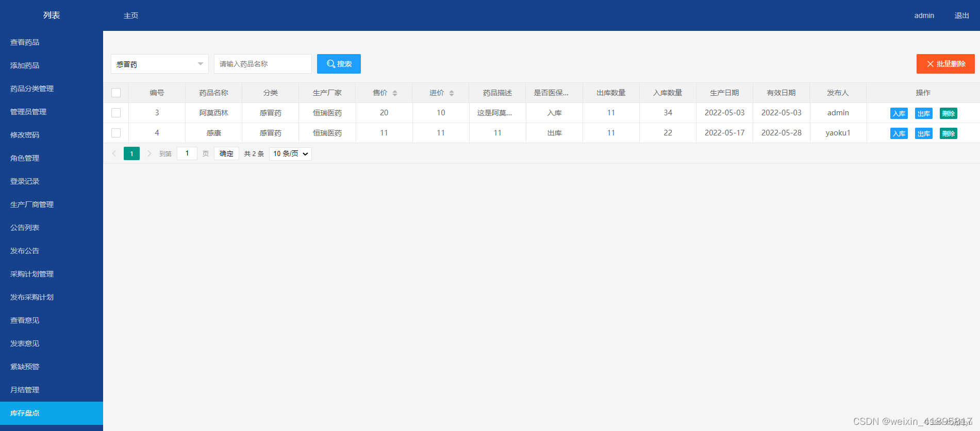Open 登录记录 in the sidebar
The image size is (980, 431).
pos(52,181)
